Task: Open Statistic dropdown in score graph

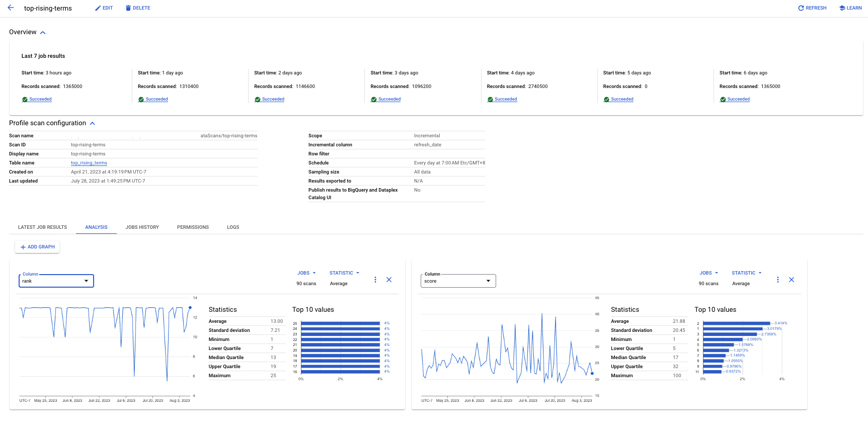Action: coord(747,273)
